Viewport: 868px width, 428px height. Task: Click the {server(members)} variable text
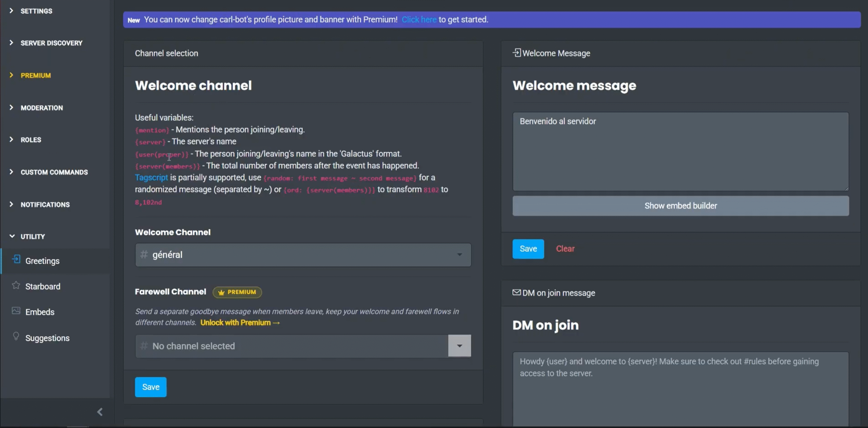pos(167,166)
